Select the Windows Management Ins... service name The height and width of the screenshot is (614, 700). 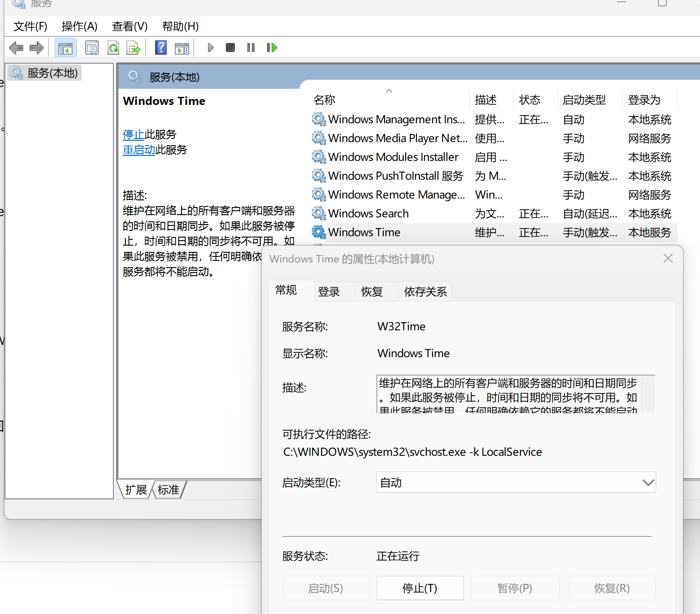pos(397,119)
